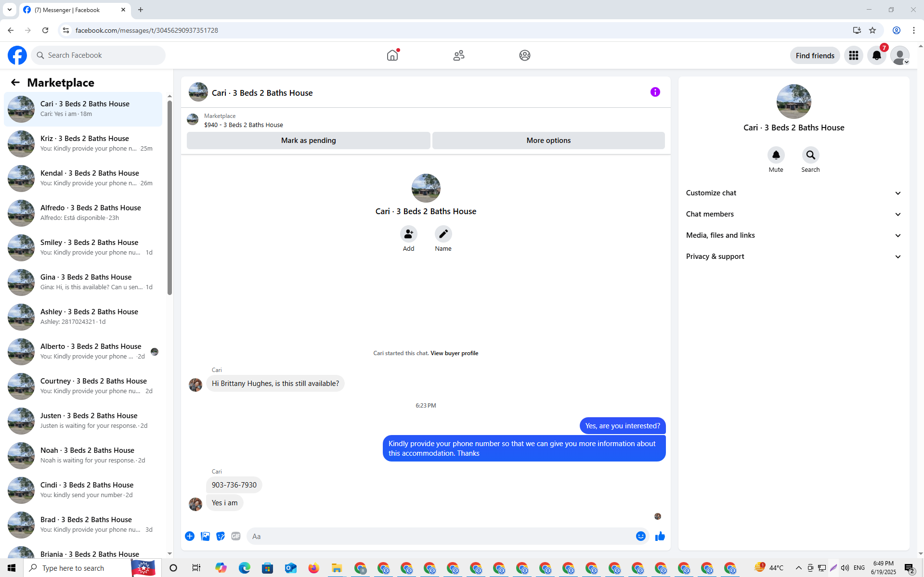Open the Alberto conversation
This screenshot has width=924, height=577.
tap(83, 351)
